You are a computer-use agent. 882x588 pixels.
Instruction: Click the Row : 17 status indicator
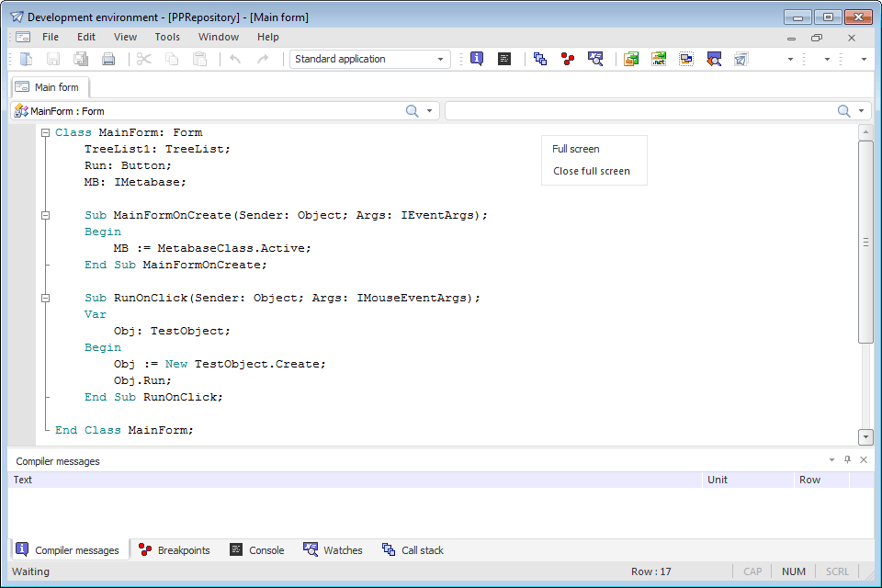tap(650, 571)
